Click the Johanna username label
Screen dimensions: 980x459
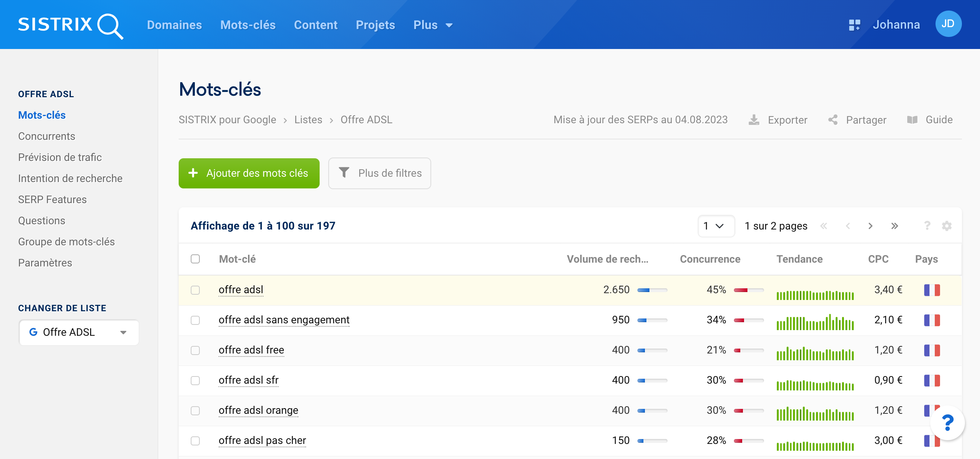(896, 25)
